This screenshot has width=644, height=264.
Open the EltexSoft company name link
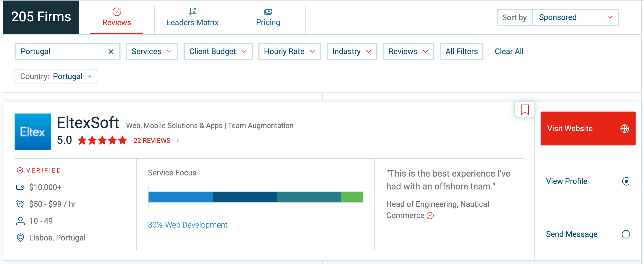(88, 123)
